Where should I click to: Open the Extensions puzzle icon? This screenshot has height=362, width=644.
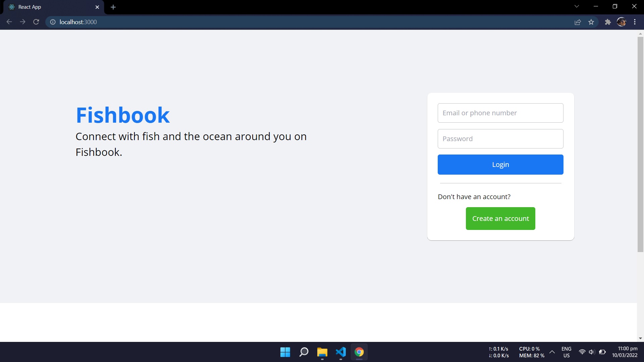tap(608, 22)
